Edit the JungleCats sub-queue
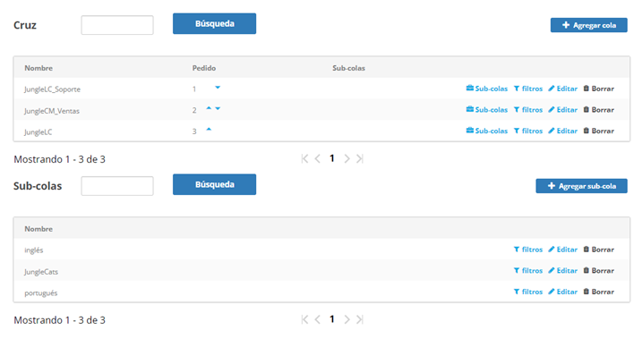The image size is (642, 364). (563, 271)
